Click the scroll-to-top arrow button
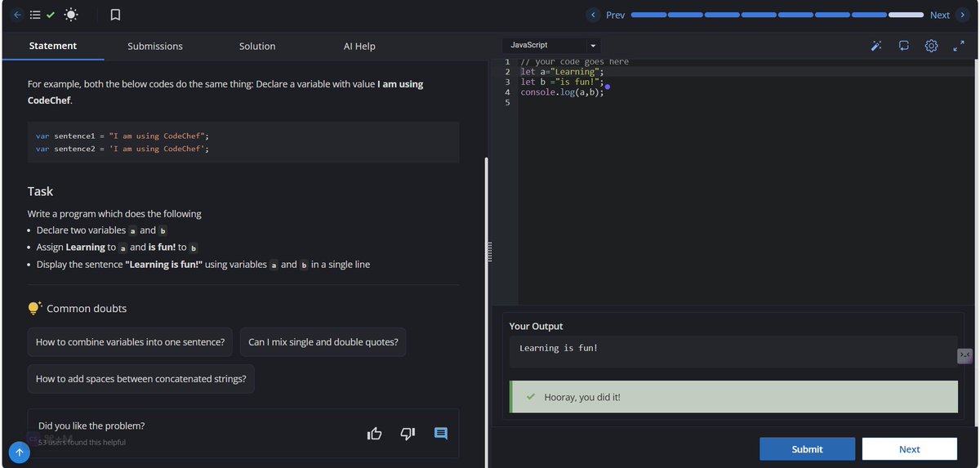The height and width of the screenshot is (468, 980). coord(20,452)
